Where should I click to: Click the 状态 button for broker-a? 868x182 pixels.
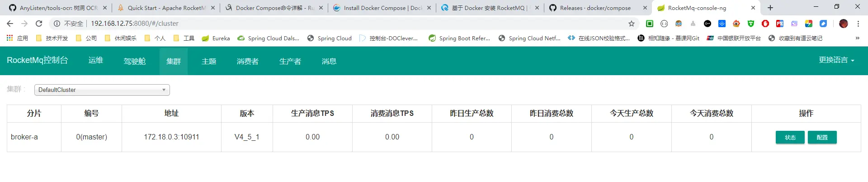click(x=790, y=137)
